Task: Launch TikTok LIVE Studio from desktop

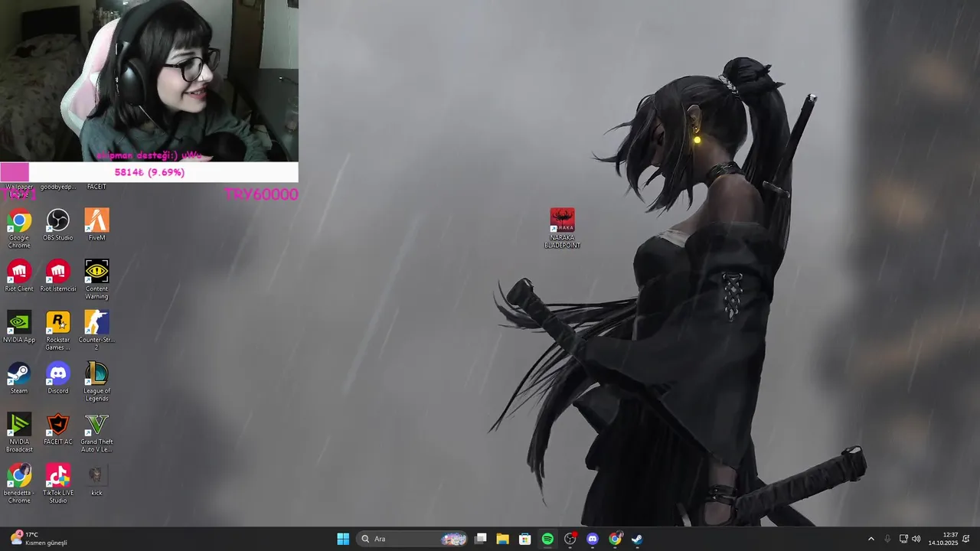Action: coord(57,484)
